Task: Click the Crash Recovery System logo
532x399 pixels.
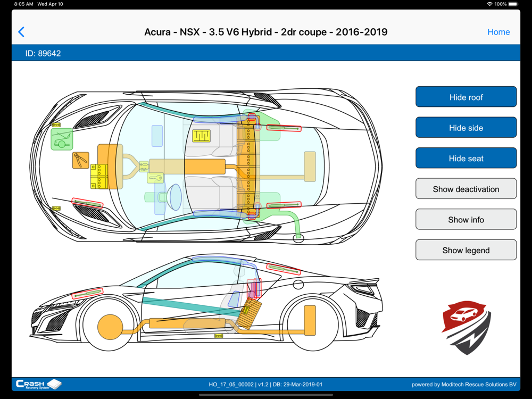Action: point(39,384)
